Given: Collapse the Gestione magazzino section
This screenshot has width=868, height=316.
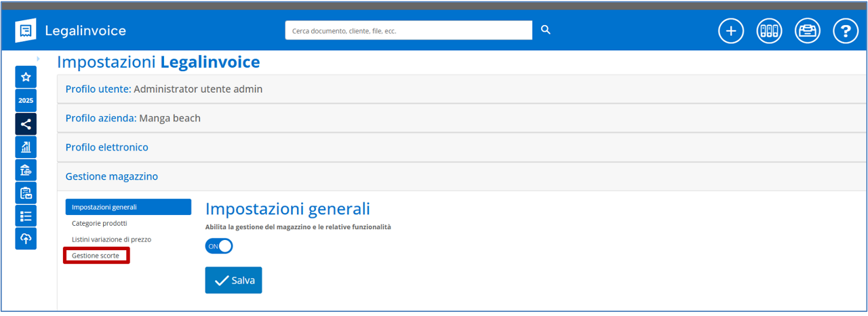Looking at the screenshot, I should (x=111, y=176).
